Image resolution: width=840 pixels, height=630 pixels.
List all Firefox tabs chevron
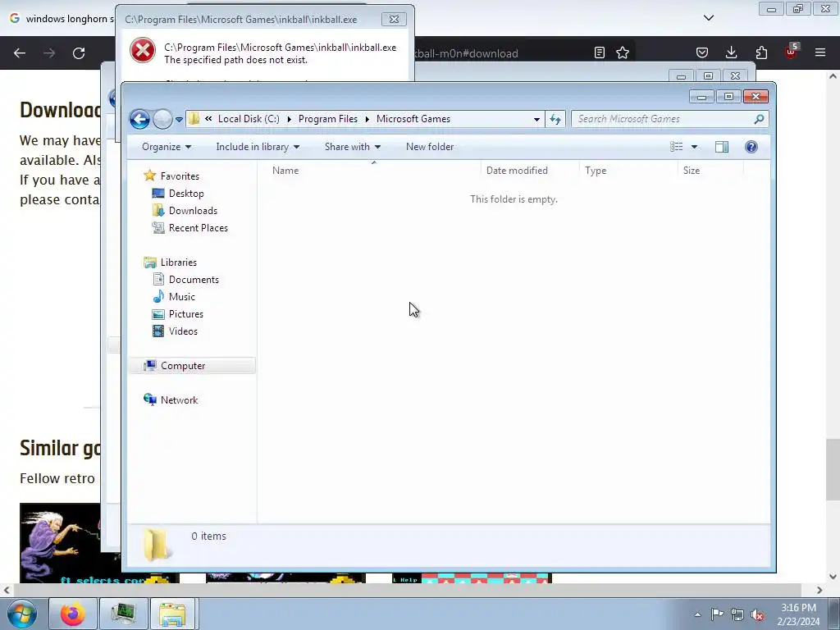709,18
